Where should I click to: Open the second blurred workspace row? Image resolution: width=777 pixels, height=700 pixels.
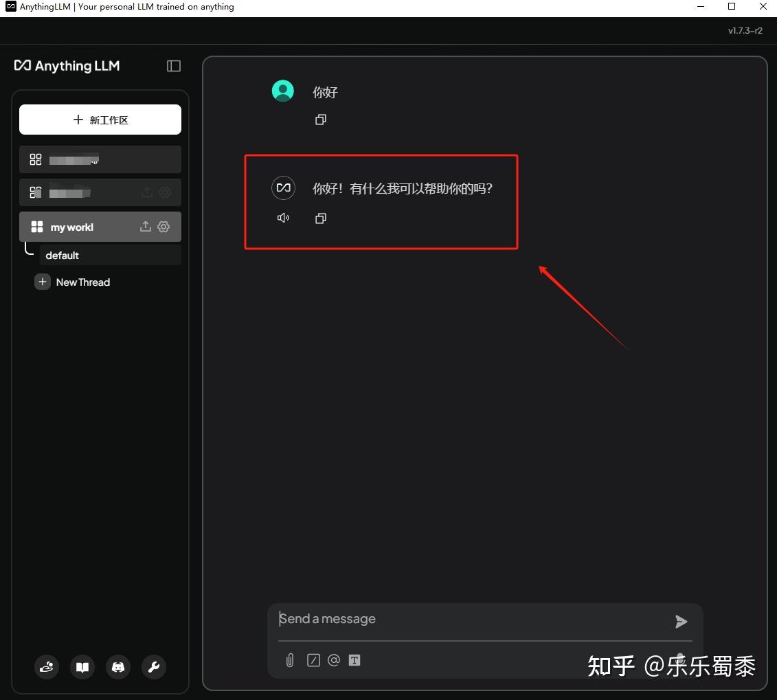coord(100,192)
